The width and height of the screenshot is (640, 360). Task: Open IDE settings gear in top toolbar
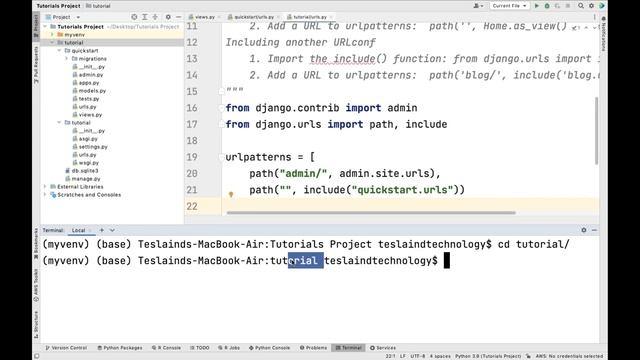pos(591,6)
